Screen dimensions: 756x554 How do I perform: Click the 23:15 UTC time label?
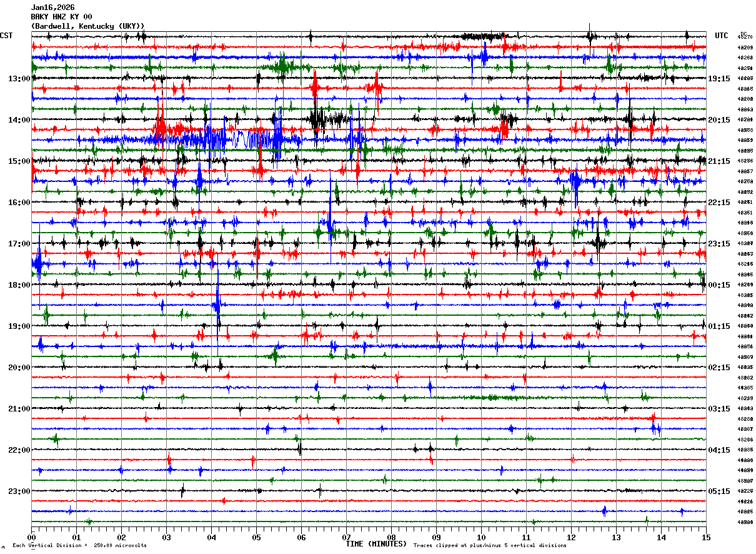pyautogui.click(x=719, y=244)
